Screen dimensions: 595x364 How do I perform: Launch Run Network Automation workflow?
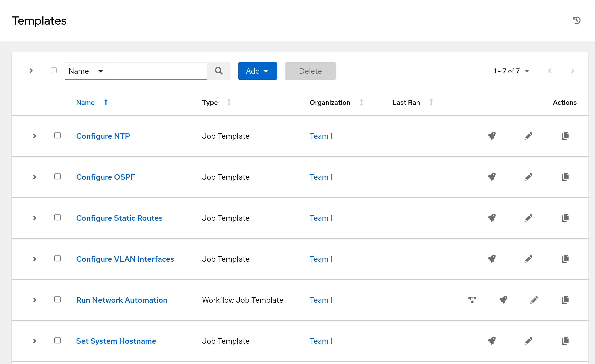[503, 300]
